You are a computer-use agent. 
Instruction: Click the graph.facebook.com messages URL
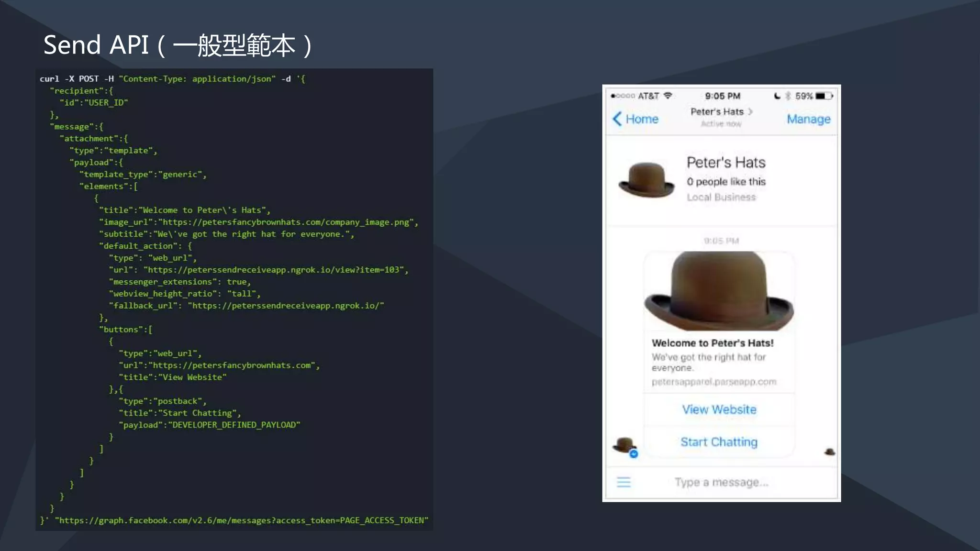(x=242, y=520)
